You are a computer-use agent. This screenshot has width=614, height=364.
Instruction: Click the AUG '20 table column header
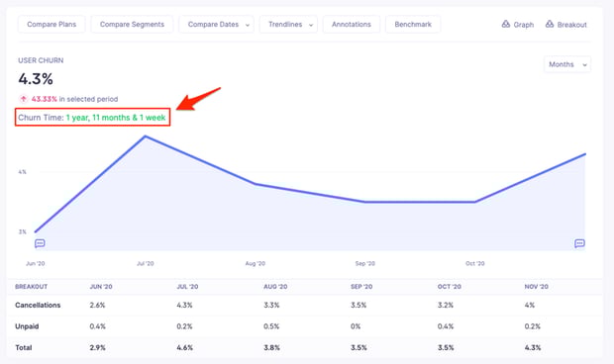point(275,287)
